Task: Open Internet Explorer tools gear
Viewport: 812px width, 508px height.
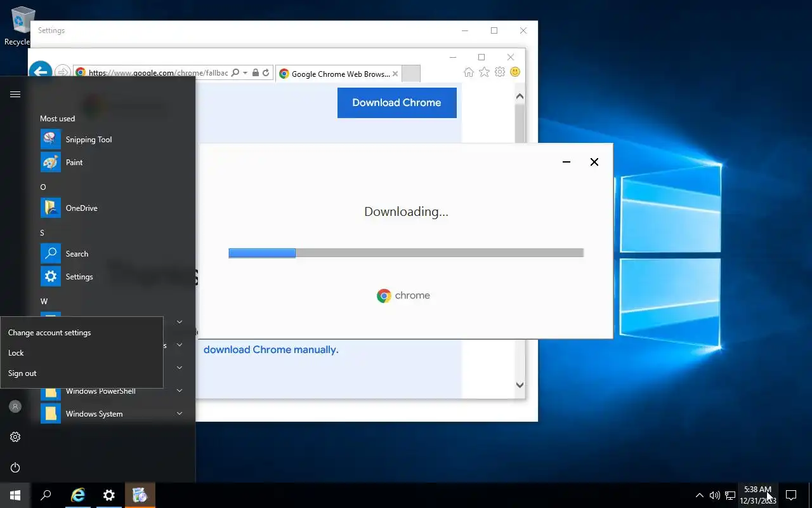Action: (500, 72)
